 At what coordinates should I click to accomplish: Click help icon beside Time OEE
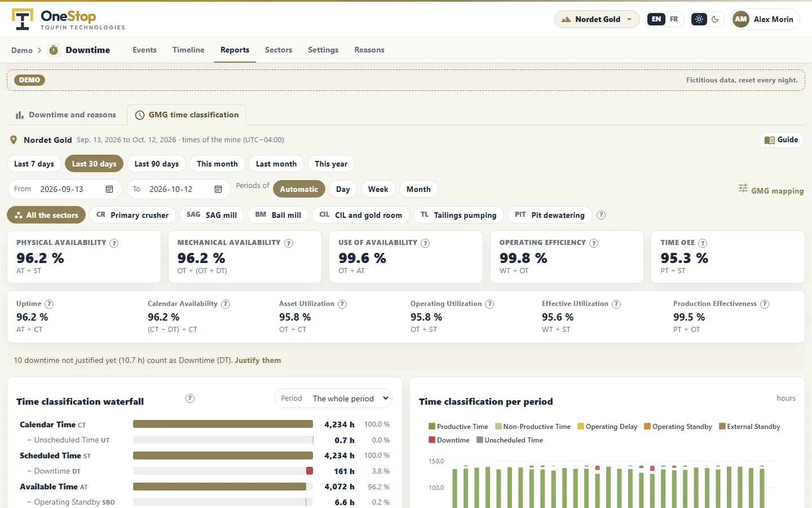pyautogui.click(x=703, y=243)
